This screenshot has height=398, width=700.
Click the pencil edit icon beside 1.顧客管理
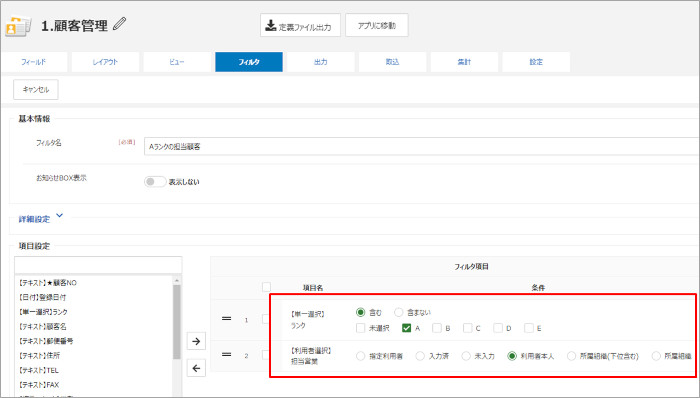[x=120, y=24]
